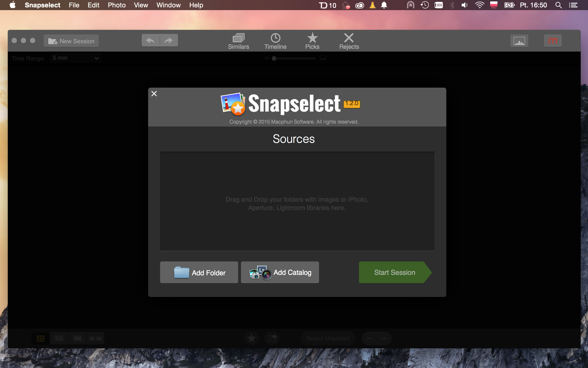This screenshot has height=368, width=588.
Task: Click the Wi-Fi status icon
Action: click(x=480, y=5)
